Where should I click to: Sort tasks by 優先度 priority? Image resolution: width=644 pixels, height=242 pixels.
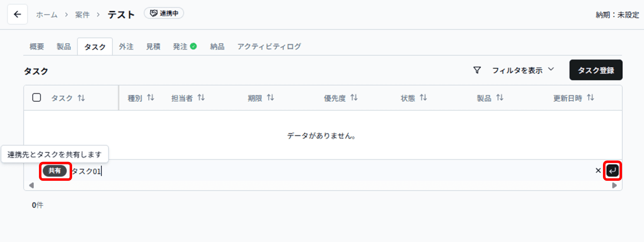[353, 98]
